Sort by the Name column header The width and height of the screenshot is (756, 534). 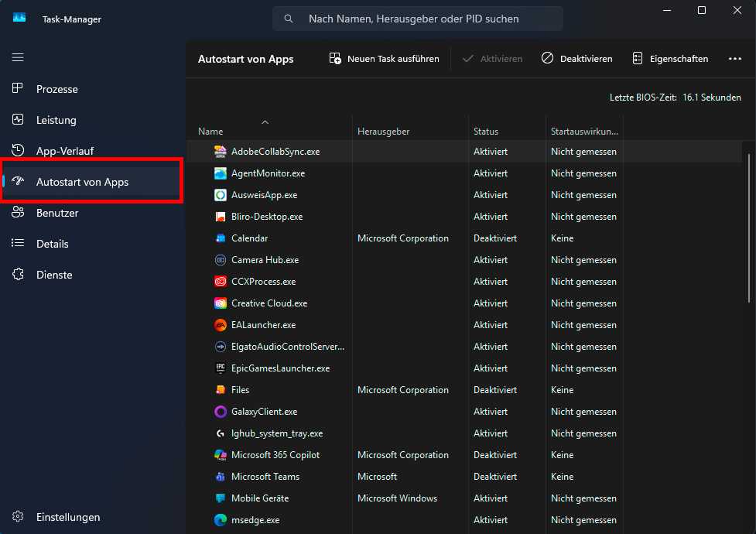click(210, 132)
